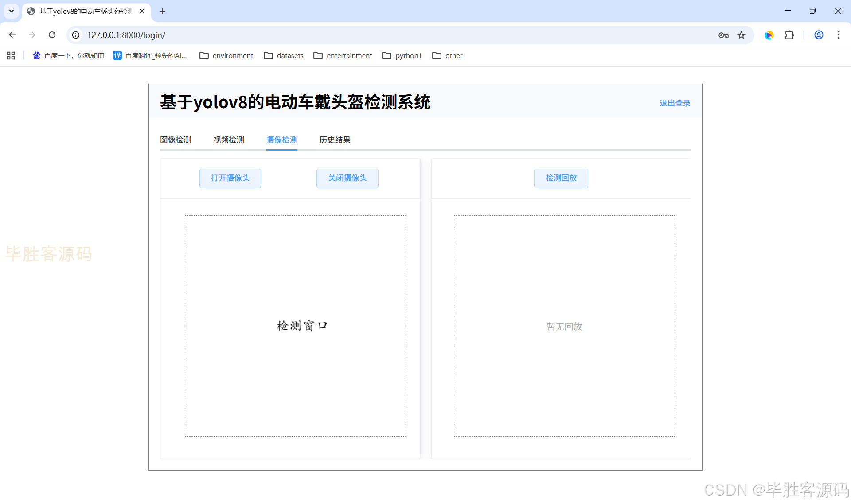Click the 关闭摄像头 button
851x504 pixels.
coord(347,178)
